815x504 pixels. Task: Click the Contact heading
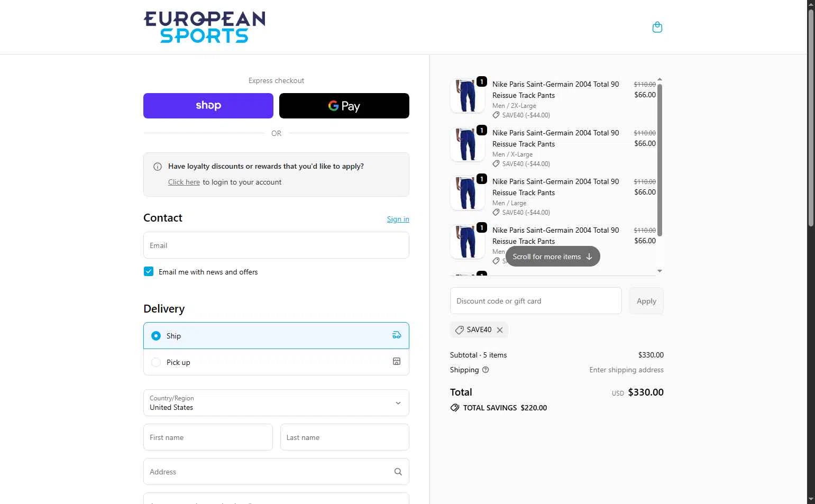[163, 218]
